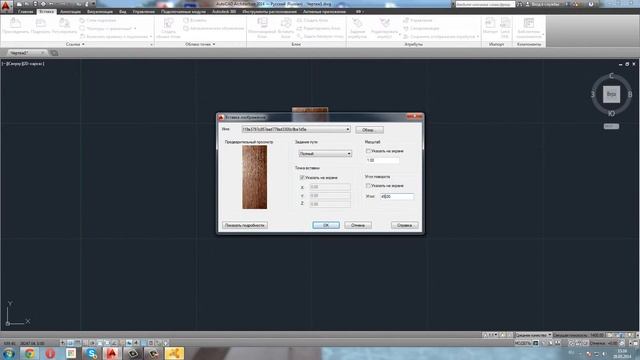Open the red Opera icon on the taskbar
This screenshot has height=360, width=640.
(50, 353)
